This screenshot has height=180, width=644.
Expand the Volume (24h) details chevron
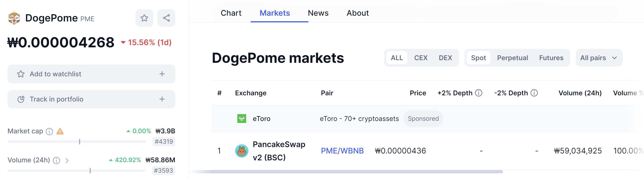[67, 161]
